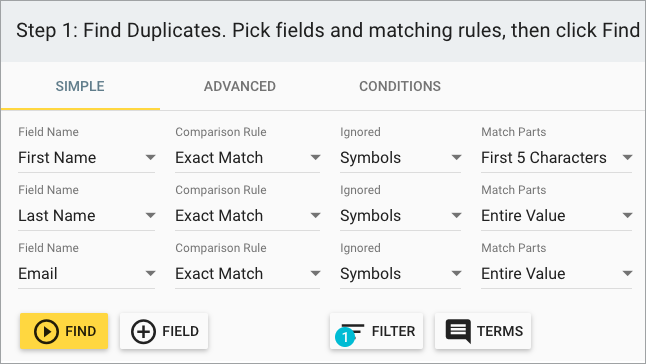This screenshot has height=364, width=646.
Task: Switch to the Advanced tab
Action: click(x=240, y=86)
